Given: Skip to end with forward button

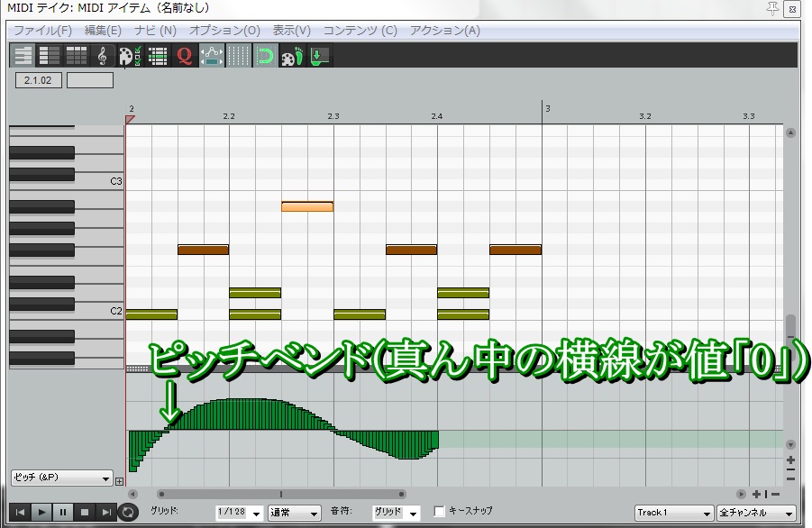Looking at the screenshot, I should pos(106,513).
